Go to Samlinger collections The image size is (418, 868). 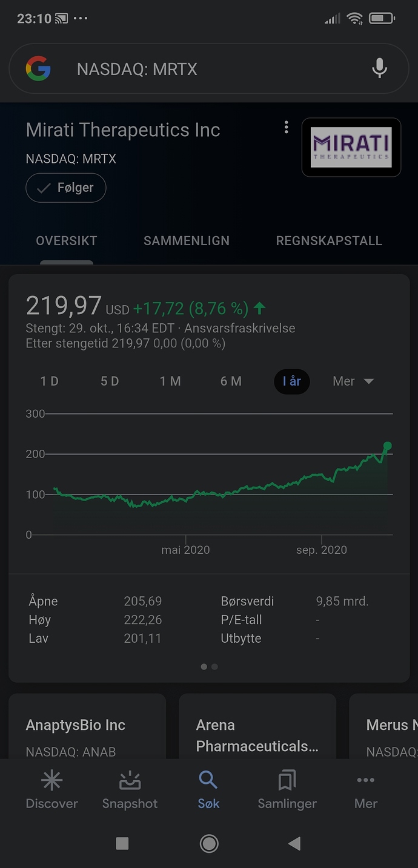(287, 792)
